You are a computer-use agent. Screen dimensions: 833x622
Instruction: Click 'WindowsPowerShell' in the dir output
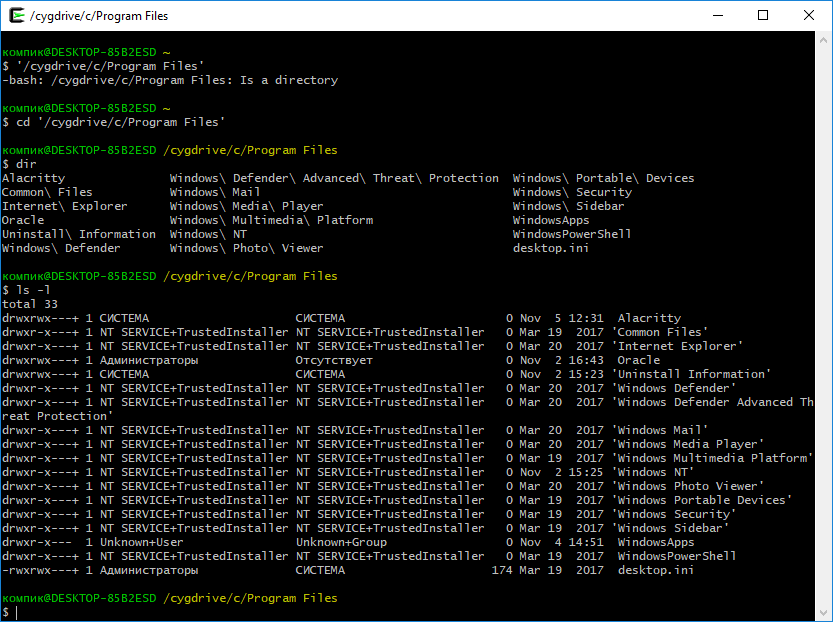(572, 234)
